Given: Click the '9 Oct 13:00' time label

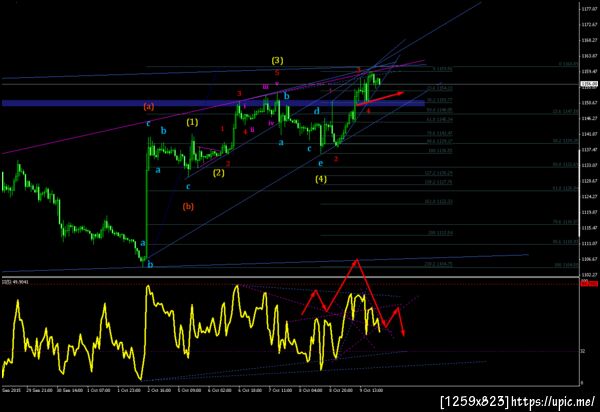Looking at the screenshot, I should pyautogui.click(x=372, y=391).
